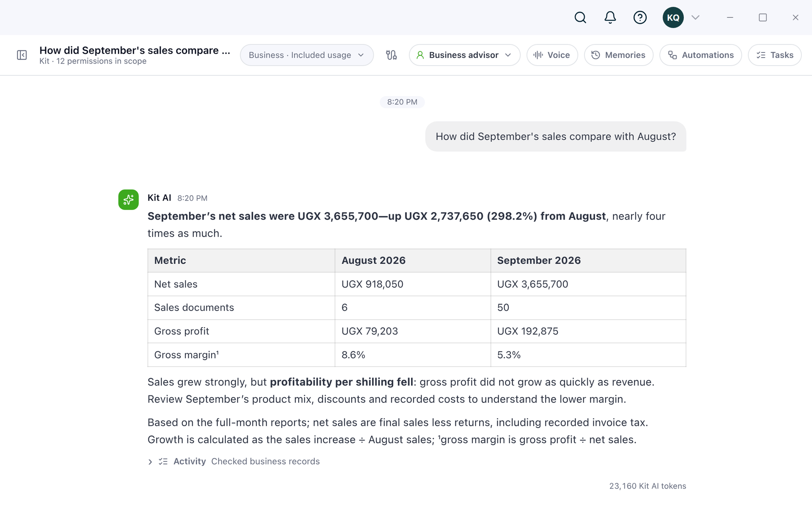812x508 pixels.
Task: Minimize the application window
Action: (x=730, y=17)
